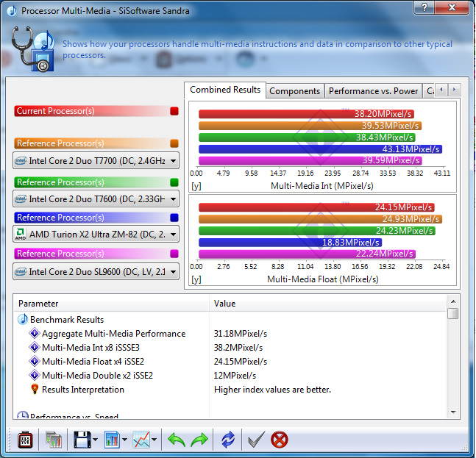Toggle the green Reference Processor color square
Image resolution: width=476 pixels, height=458 pixels.
[174, 182]
